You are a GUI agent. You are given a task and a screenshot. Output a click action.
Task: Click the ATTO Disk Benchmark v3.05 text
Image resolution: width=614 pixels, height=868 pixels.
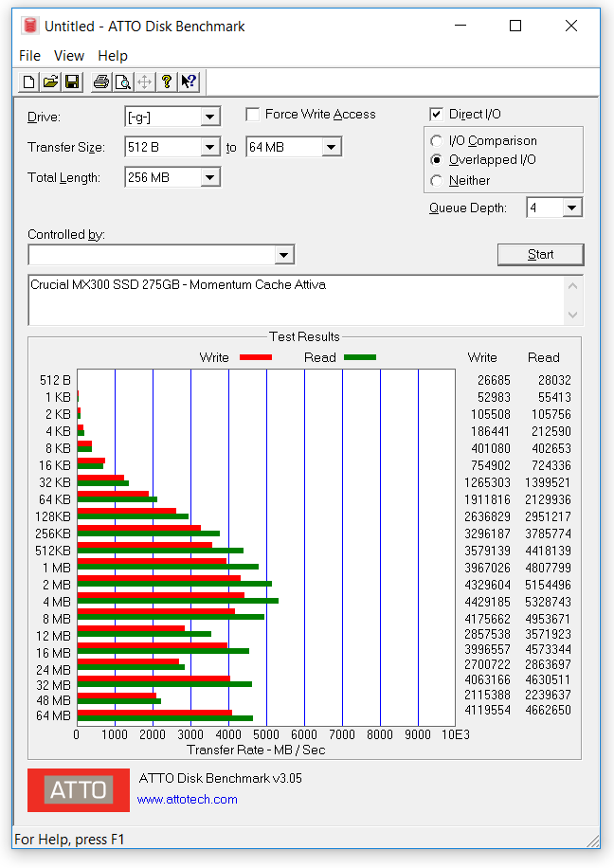pos(221,778)
